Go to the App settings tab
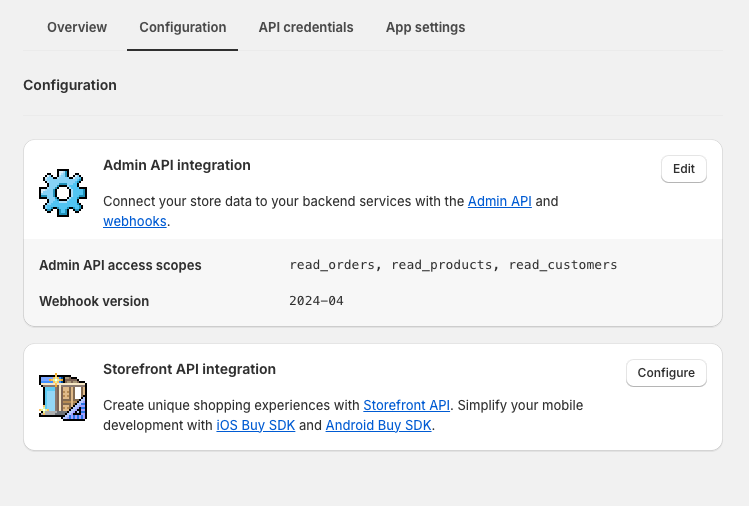 [425, 27]
